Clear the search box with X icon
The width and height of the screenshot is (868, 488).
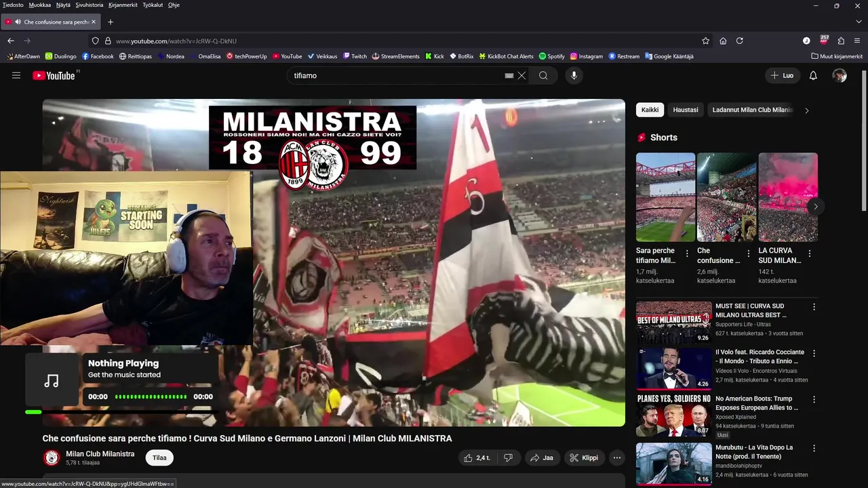click(521, 76)
